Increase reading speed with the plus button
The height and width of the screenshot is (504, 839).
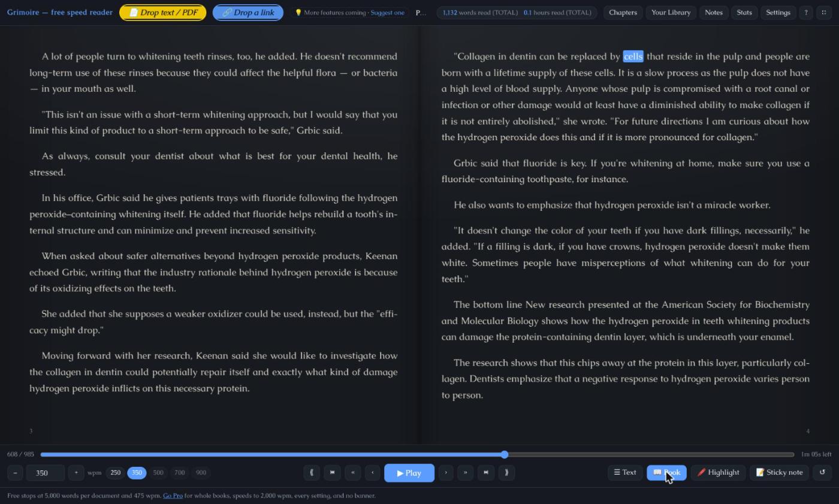tap(76, 473)
